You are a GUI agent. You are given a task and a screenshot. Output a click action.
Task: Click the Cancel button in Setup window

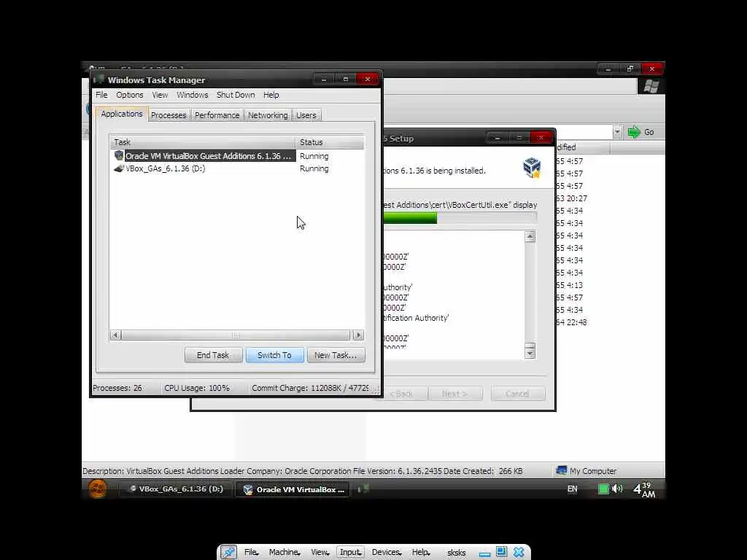pyautogui.click(x=518, y=394)
